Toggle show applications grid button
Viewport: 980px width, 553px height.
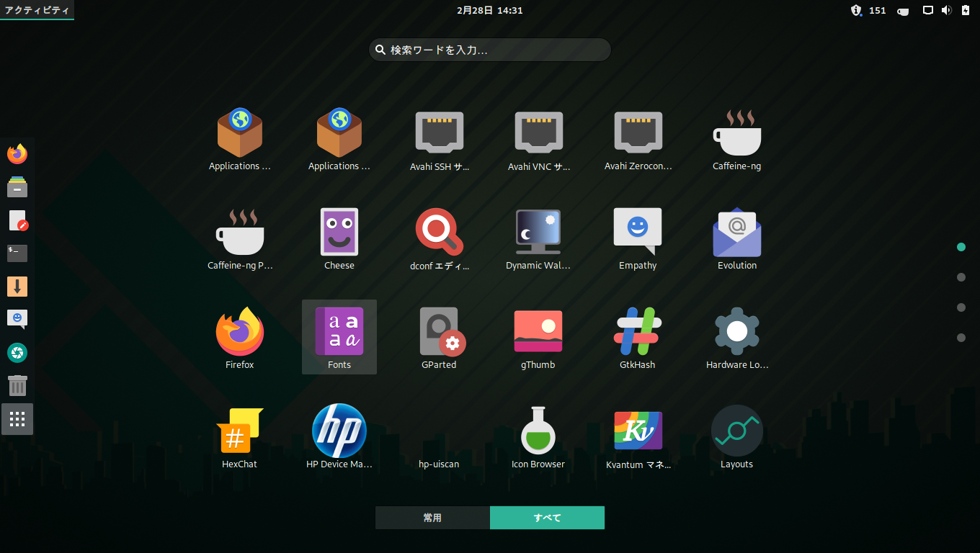(x=17, y=419)
